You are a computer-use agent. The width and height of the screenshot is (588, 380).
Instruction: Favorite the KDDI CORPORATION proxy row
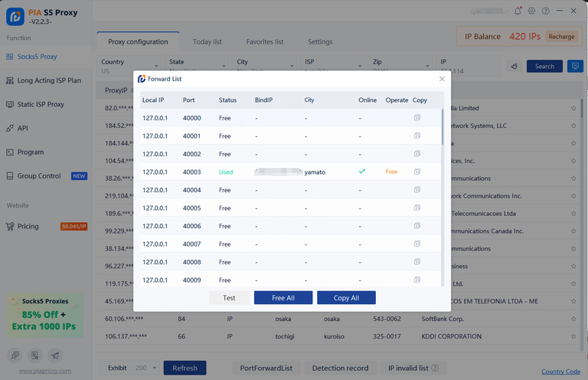[x=573, y=336]
